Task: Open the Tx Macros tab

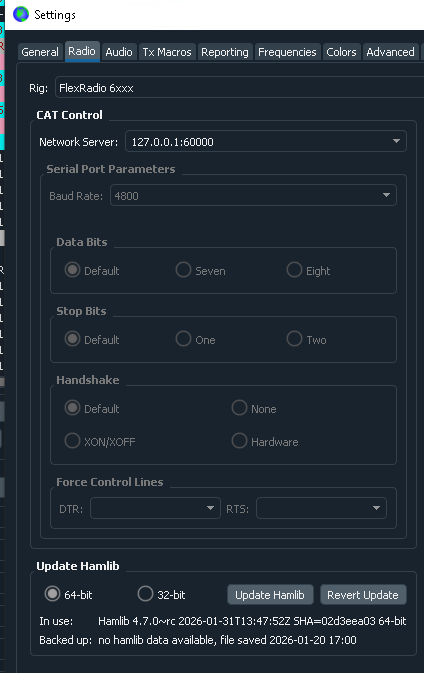Action: click(x=167, y=52)
